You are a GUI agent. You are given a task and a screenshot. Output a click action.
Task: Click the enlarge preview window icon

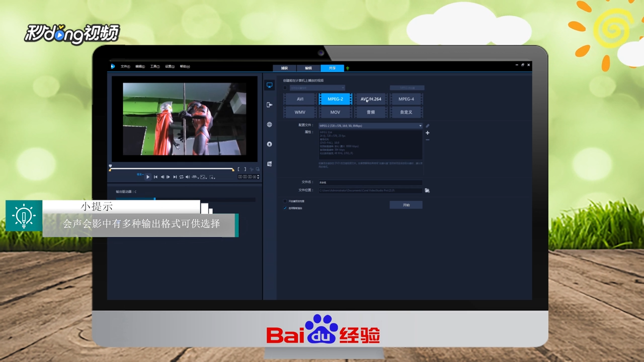258,169
